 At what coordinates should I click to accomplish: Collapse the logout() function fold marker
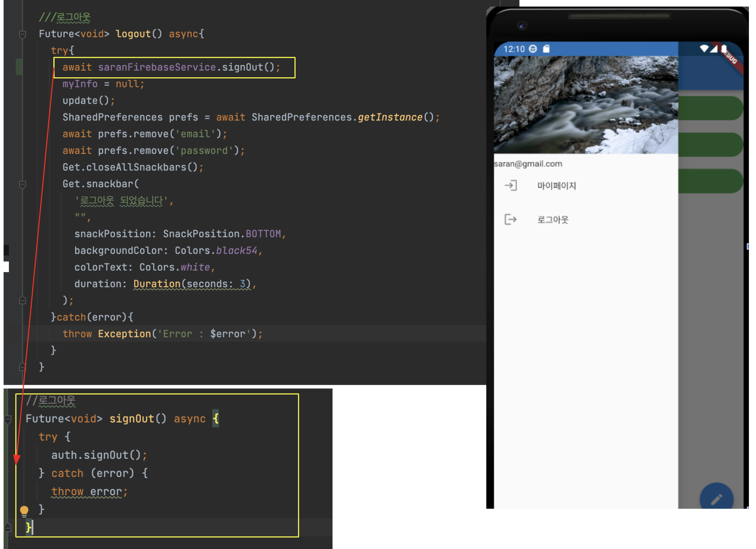[22, 34]
